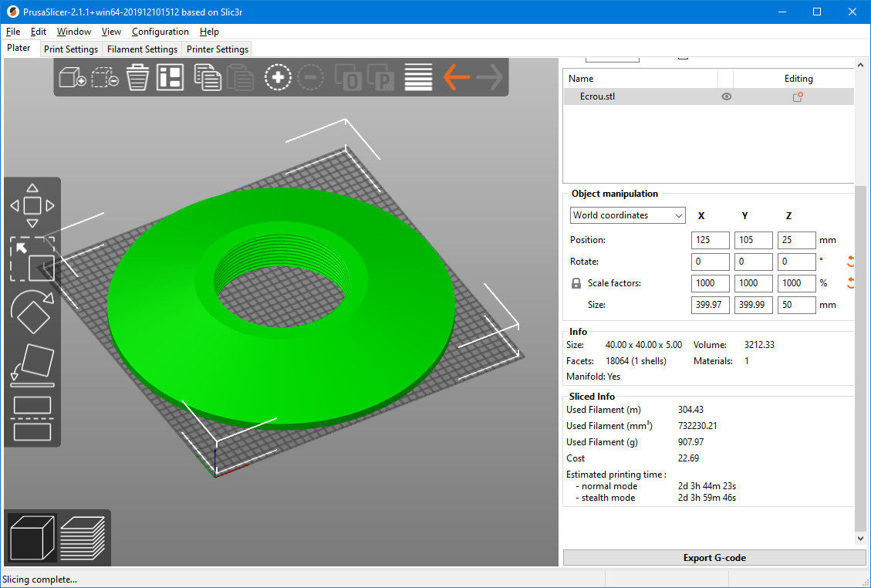Click the Add object toolbar icon

click(72, 77)
